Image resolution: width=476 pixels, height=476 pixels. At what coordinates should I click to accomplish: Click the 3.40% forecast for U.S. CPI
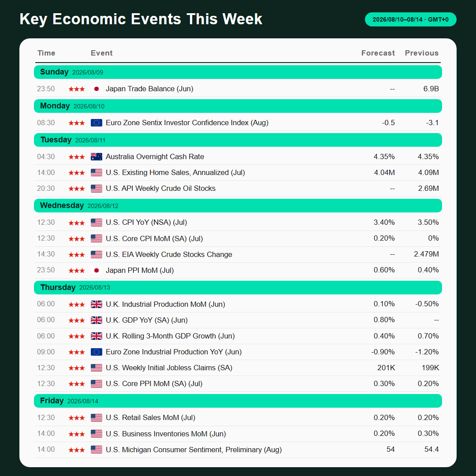[384, 223]
